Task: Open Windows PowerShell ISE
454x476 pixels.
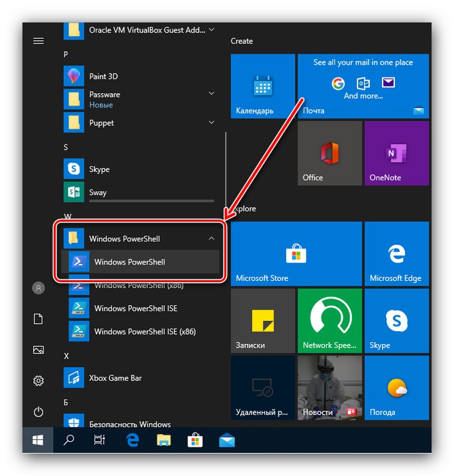Action: point(140,308)
